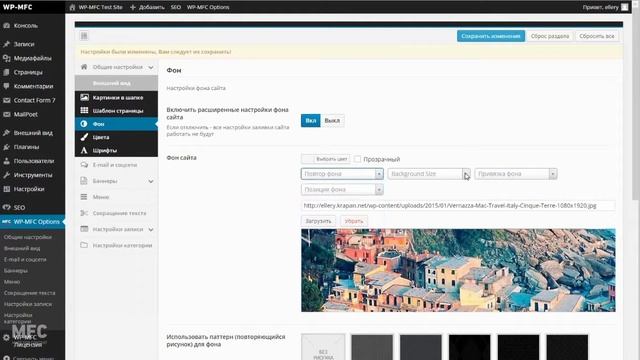Open WP-MFC Options in left sidebar
Image resolution: width=640 pixels, height=360 pixels.
coord(32,222)
